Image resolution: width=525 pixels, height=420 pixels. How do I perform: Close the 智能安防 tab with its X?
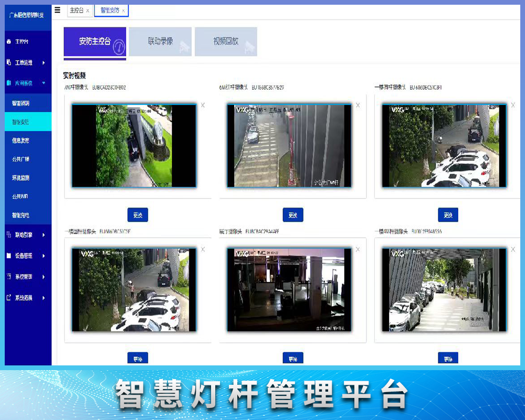click(124, 10)
